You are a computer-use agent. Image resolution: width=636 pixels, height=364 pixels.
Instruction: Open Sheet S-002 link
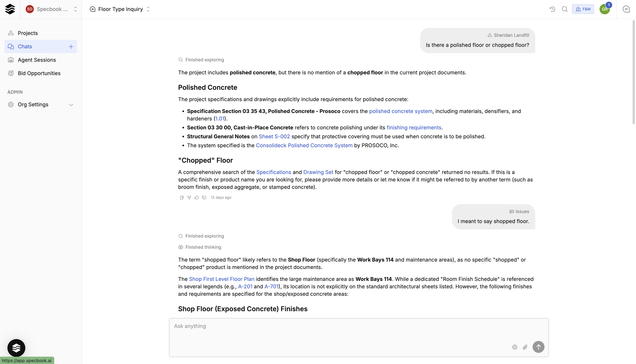coord(274,136)
